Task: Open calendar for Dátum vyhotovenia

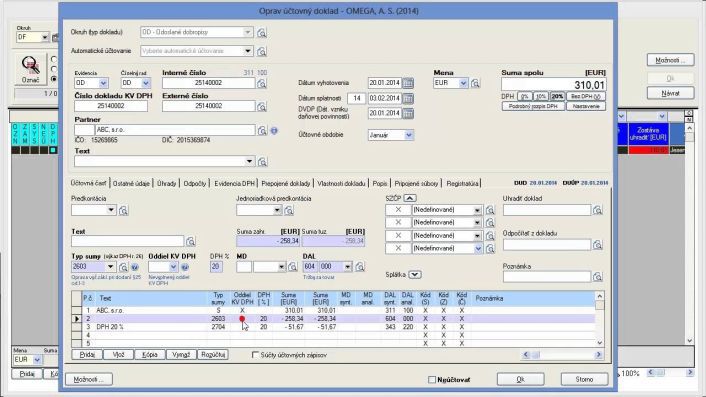Action: click(x=407, y=83)
